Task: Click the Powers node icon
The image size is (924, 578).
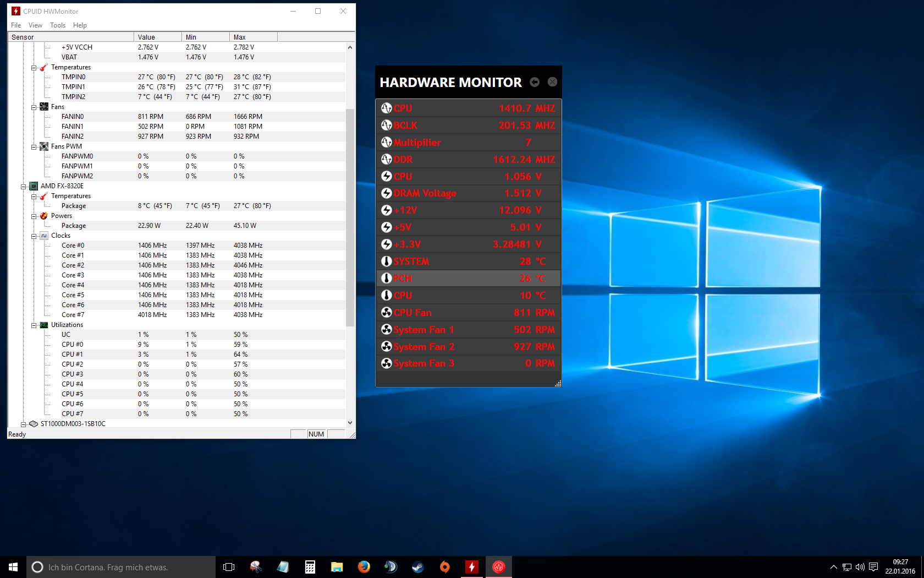Action: [44, 216]
